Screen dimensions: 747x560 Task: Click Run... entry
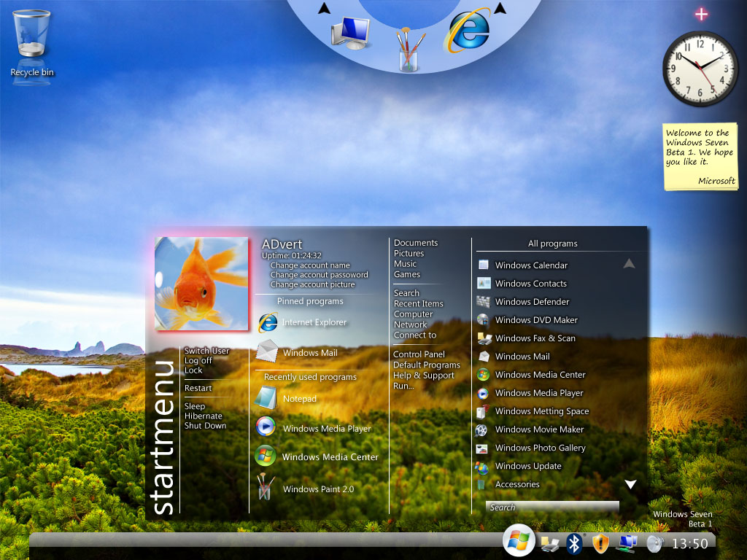(x=403, y=386)
